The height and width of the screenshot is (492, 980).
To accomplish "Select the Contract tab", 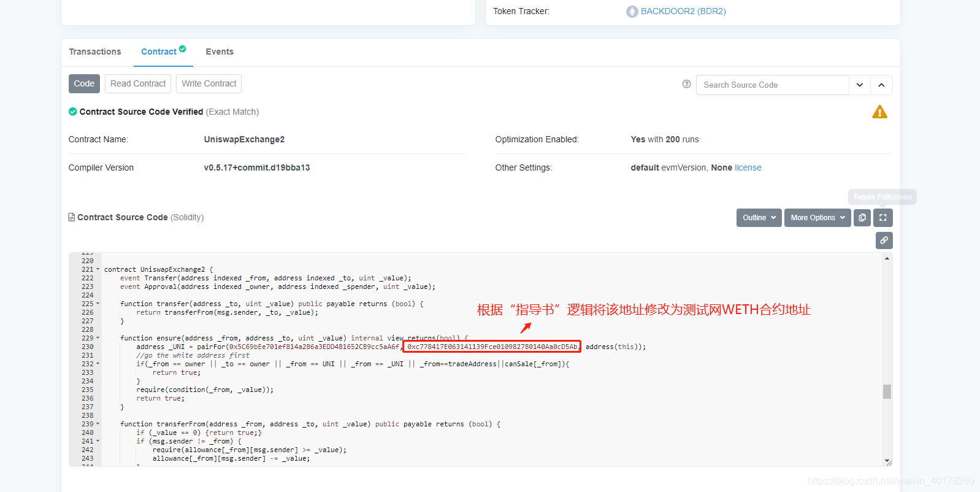I will click(159, 52).
